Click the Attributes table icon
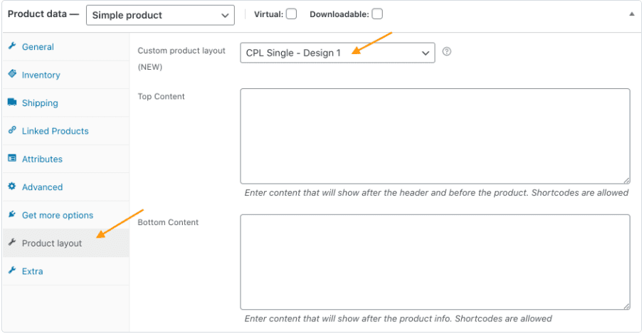 coord(12,159)
